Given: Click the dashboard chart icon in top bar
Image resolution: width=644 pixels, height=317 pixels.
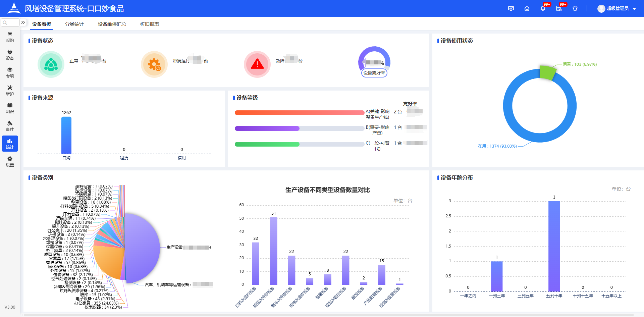Looking at the screenshot, I should (x=511, y=8).
